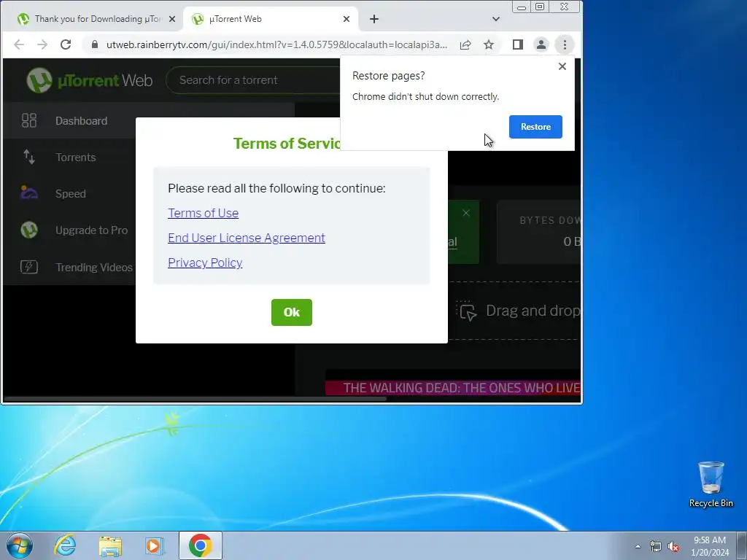Select Upgrade to Pro in sidebar
The image size is (747, 560).
tap(69, 230)
